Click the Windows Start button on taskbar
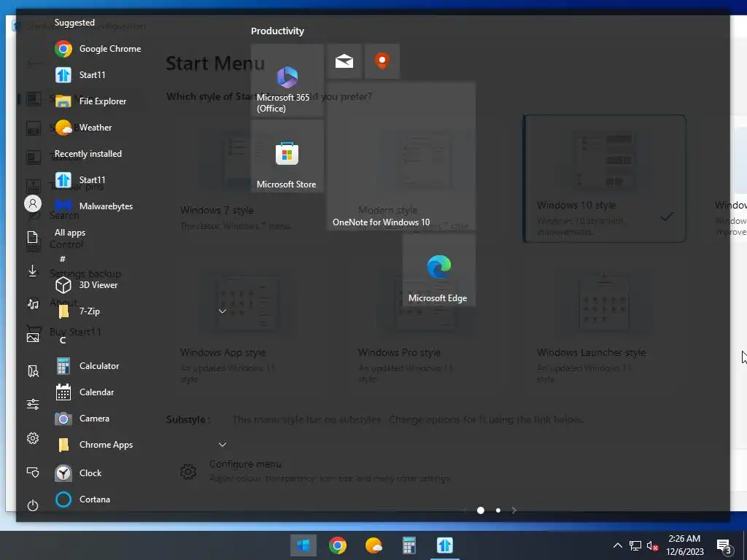Screen dimensions: 747x560 pyautogui.click(x=303, y=545)
